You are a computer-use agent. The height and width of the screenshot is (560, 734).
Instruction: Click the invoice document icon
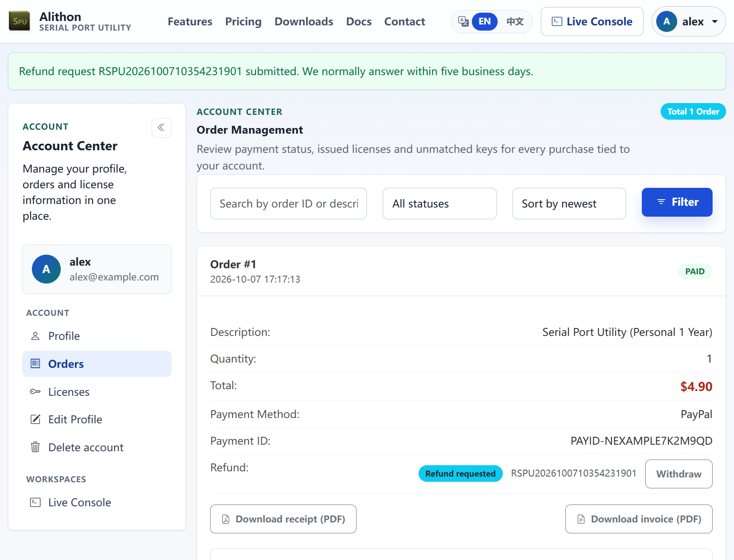point(581,519)
